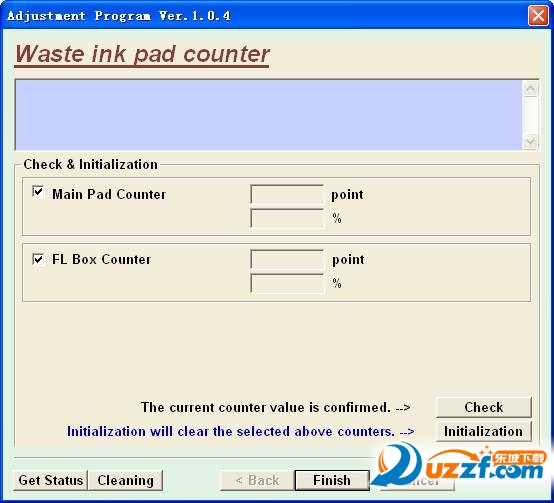Viewport: 554px width, 503px height.
Task: Click the Finish button
Action: click(332, 480)
